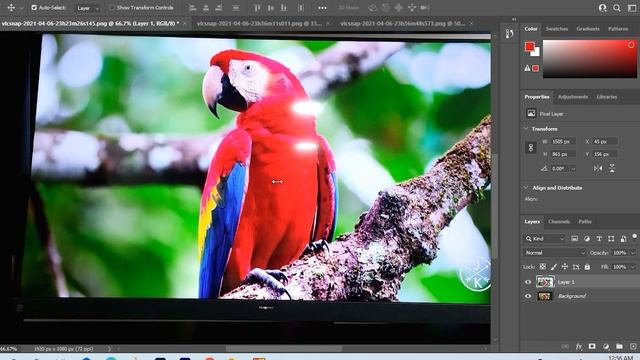Toggle the shape layer filter icon
The width and height of the screenshot is (640, 360).
click(x=611, y=238)
